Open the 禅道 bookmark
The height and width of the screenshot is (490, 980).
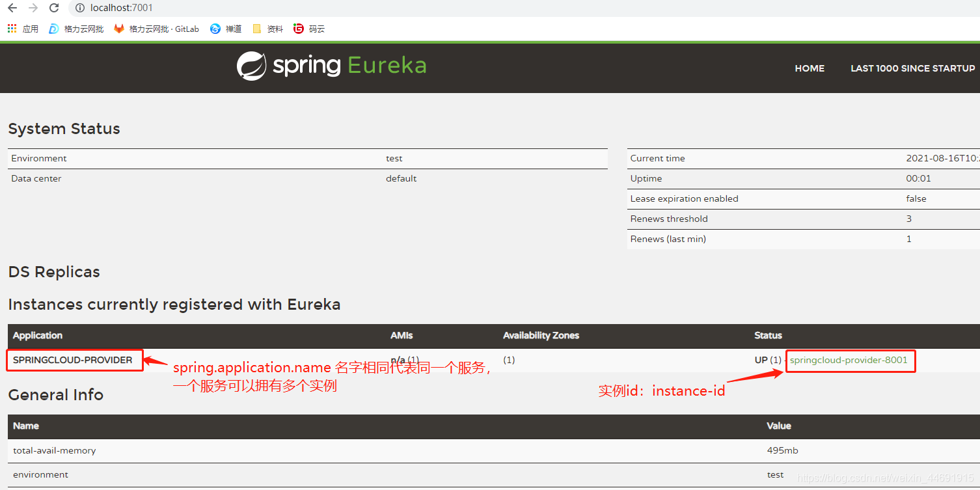(x=226, y=29)
